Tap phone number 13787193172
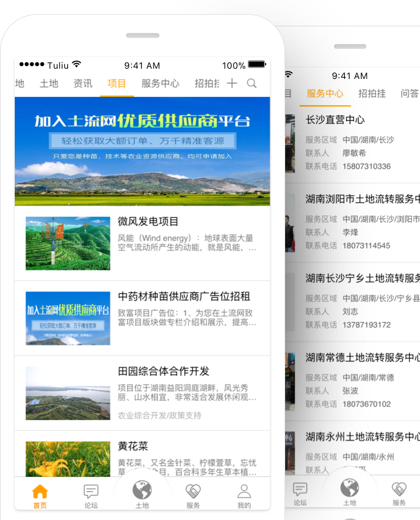420x520 pixels. point(367,325)
